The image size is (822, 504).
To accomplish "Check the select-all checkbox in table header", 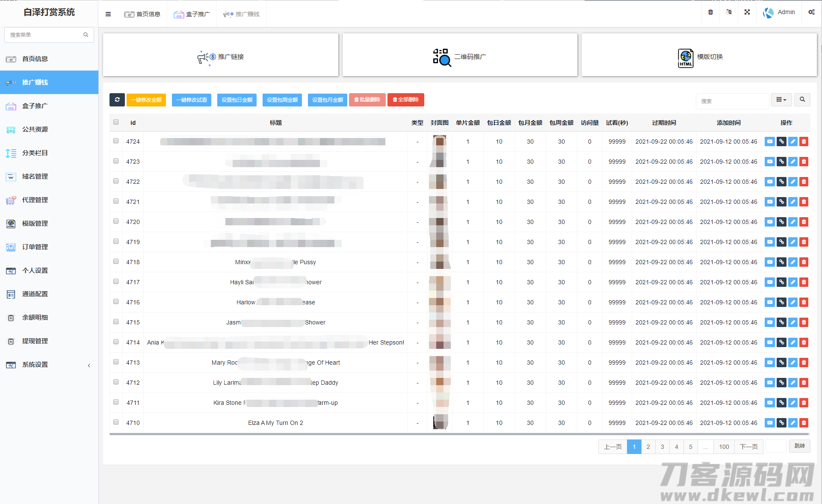I will (x=116, y=122).
